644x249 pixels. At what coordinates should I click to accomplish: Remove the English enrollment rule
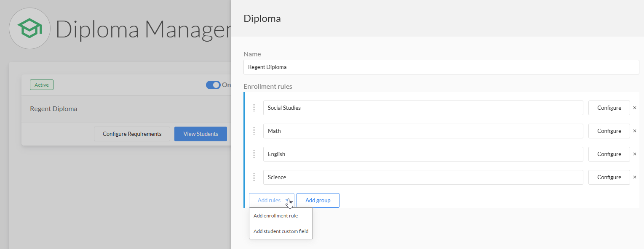click(x=635, y=154)
